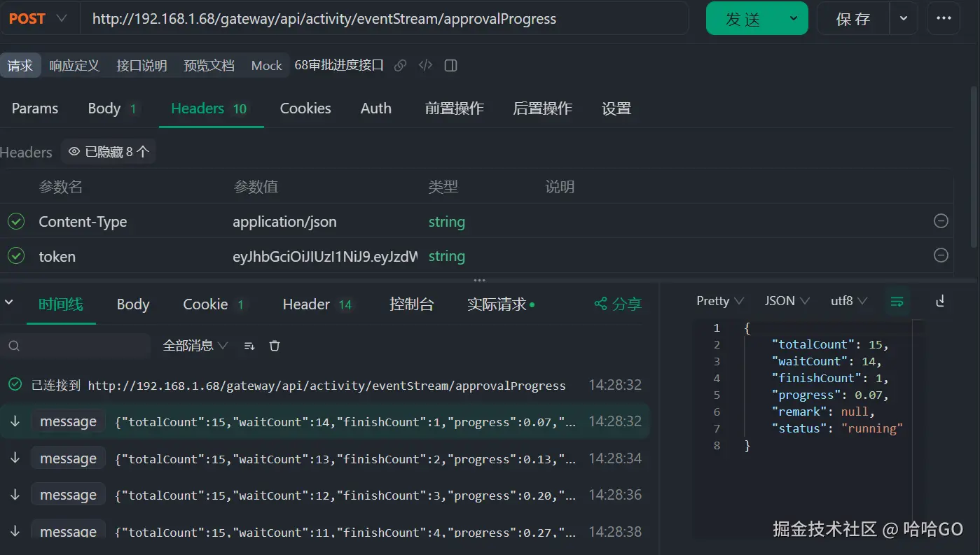Switch to the 请求 tab

(x=20, y=66)
